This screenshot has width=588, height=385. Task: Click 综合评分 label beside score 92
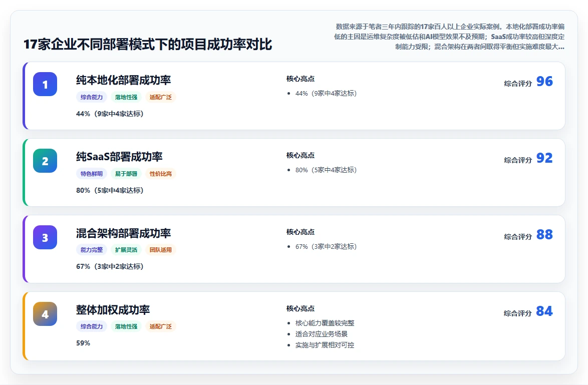pos(518,160)
